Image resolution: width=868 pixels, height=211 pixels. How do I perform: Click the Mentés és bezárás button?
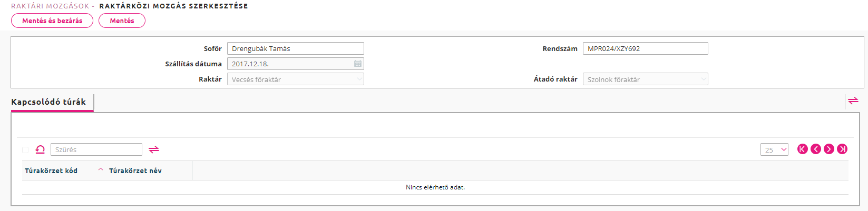[52, 21]
